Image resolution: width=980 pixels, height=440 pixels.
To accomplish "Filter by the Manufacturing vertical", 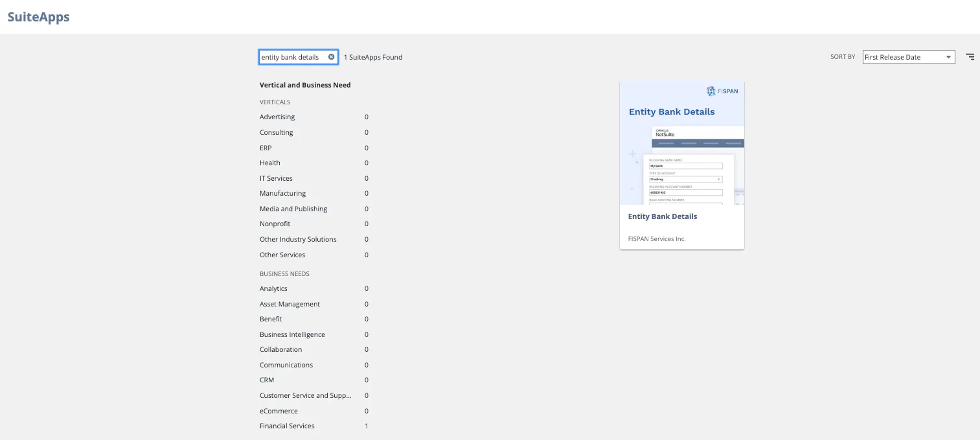I will [282, 193].
